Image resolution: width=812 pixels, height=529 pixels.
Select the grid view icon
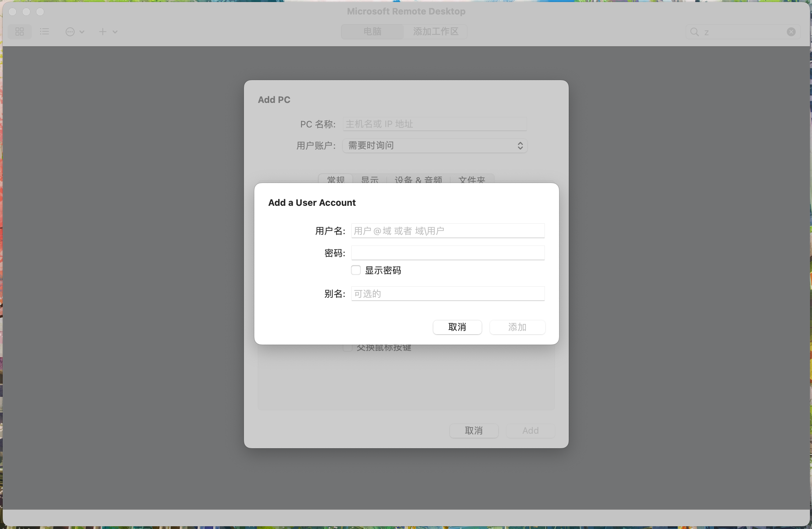[19, 31]
